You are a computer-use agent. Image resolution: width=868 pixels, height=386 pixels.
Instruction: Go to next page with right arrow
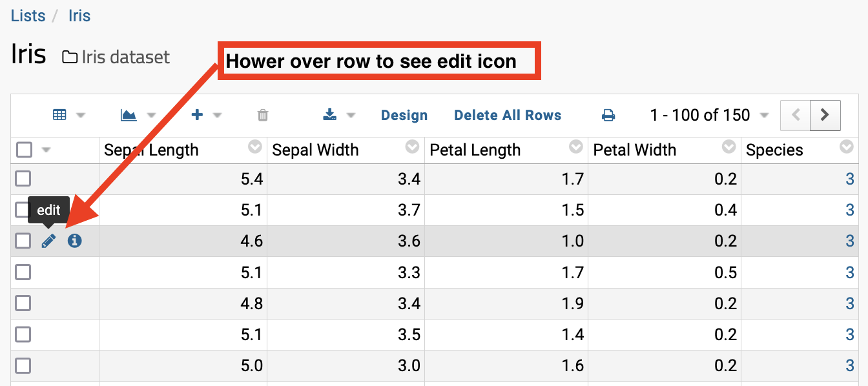(825, 116)
